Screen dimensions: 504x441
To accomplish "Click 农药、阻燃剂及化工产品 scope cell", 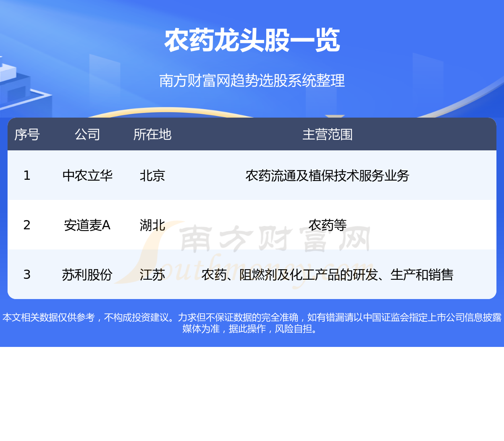I will coord(328,275).
